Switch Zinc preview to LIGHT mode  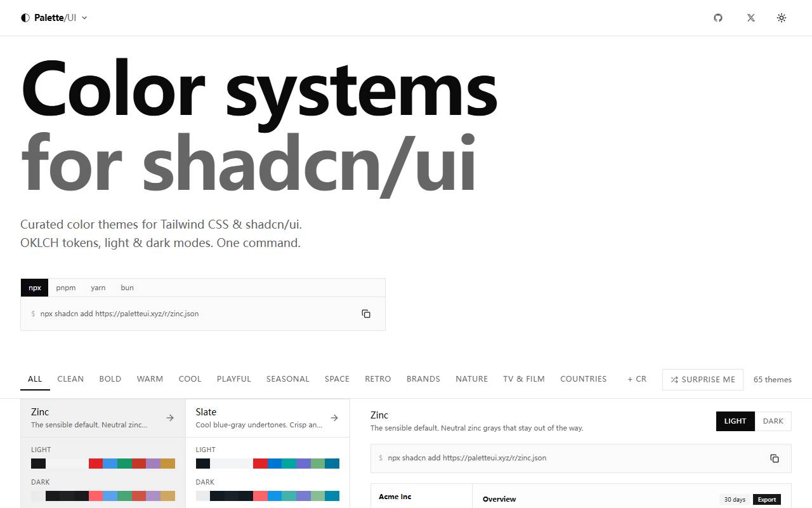(735, 421)
